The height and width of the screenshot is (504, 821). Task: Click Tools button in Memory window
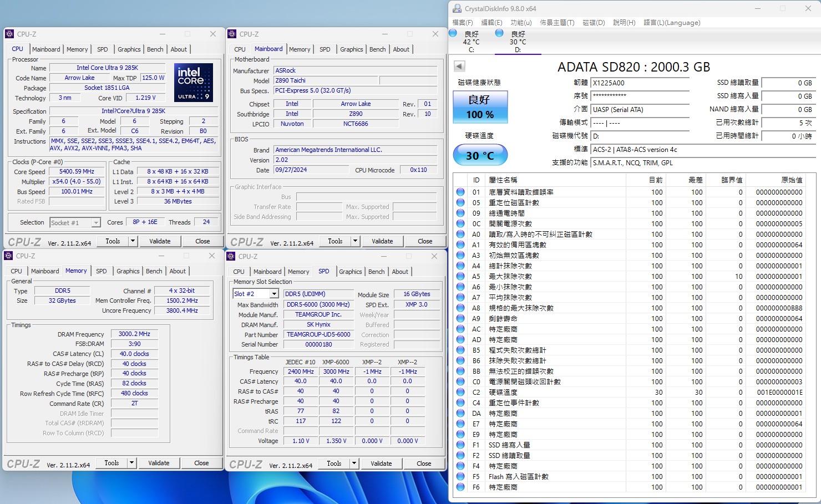(112, 463)
